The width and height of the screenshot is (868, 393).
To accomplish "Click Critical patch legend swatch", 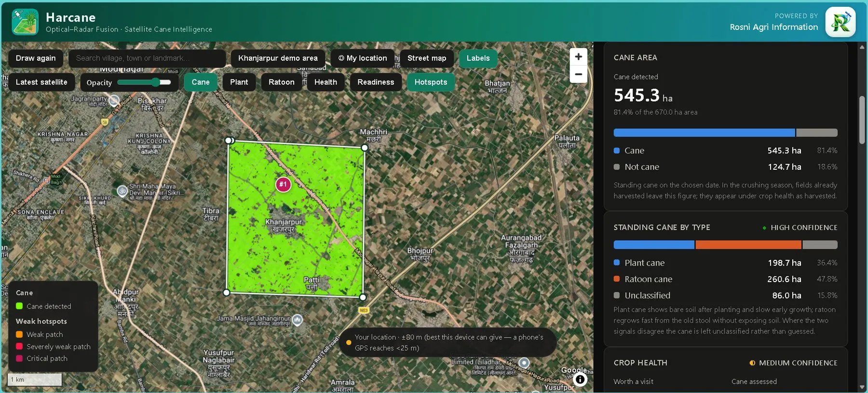I will (19, 358).
